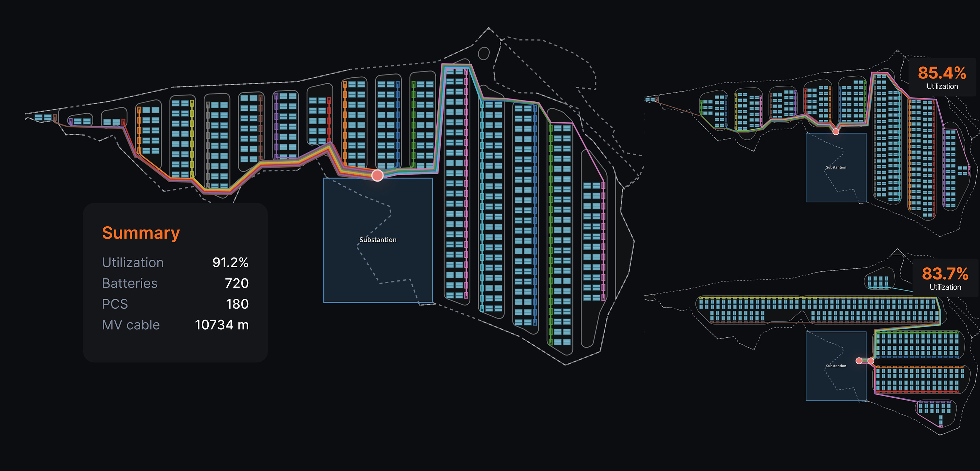Click Substantion label in 83.7% layout
The height and width of the screenshot is (471, 980).
pyautogui.click(x=836, y=366)
